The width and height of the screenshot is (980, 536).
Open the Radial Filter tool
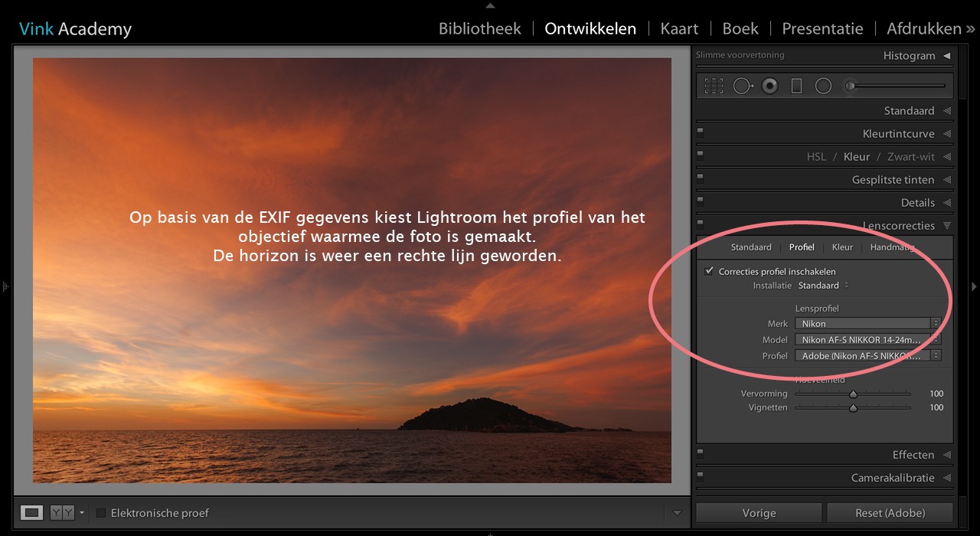pos(824,85)
